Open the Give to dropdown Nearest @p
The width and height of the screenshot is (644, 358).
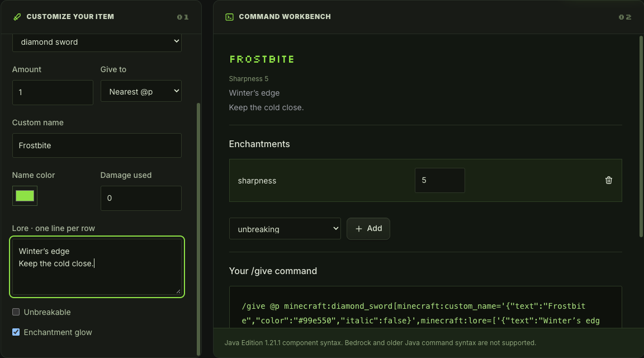pyautogui.click(x=141, y=91)
